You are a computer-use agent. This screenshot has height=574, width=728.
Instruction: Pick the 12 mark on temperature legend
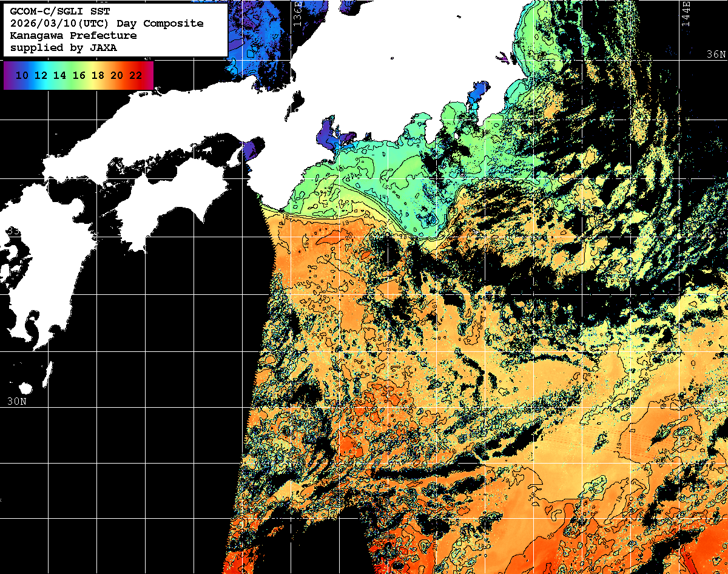pyautogui.click(x=41, y=76)
